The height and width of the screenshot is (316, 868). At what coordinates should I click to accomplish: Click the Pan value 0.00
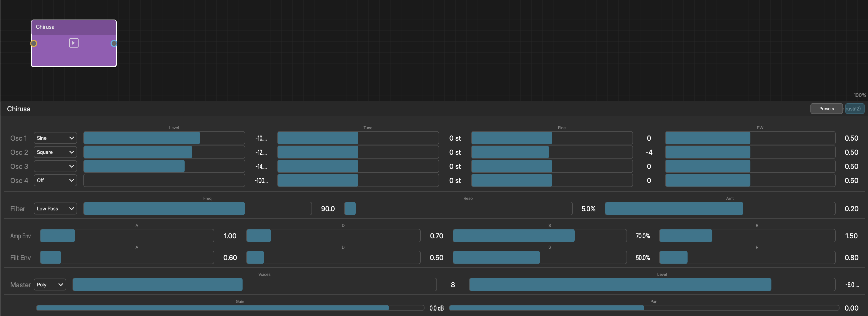click(851, 308)
